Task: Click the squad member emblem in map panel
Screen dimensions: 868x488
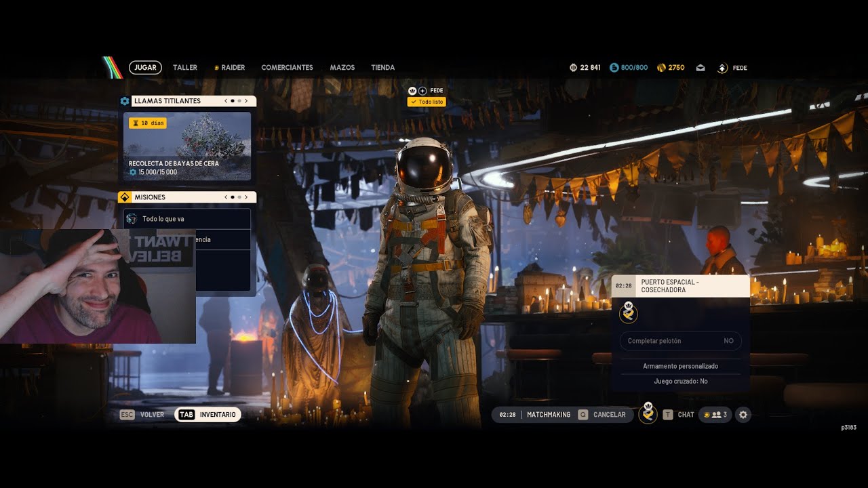Action: 629,312
